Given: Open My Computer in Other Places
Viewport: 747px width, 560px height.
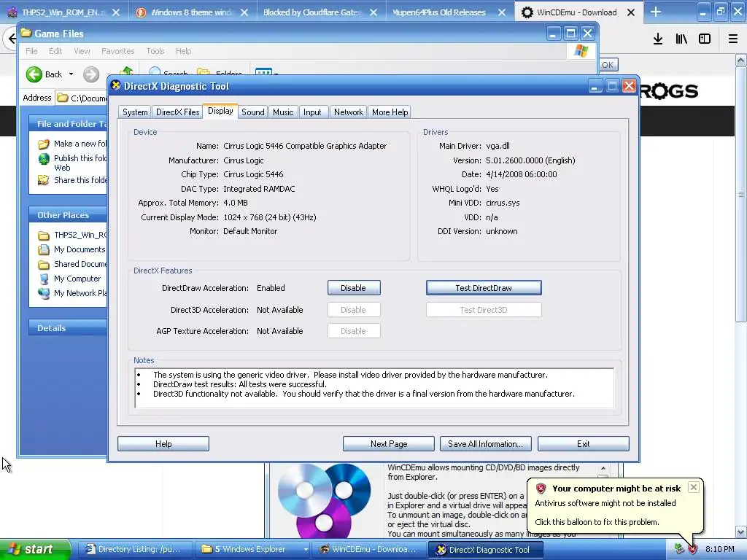Looking at the screenshot, I should [70, 279].
